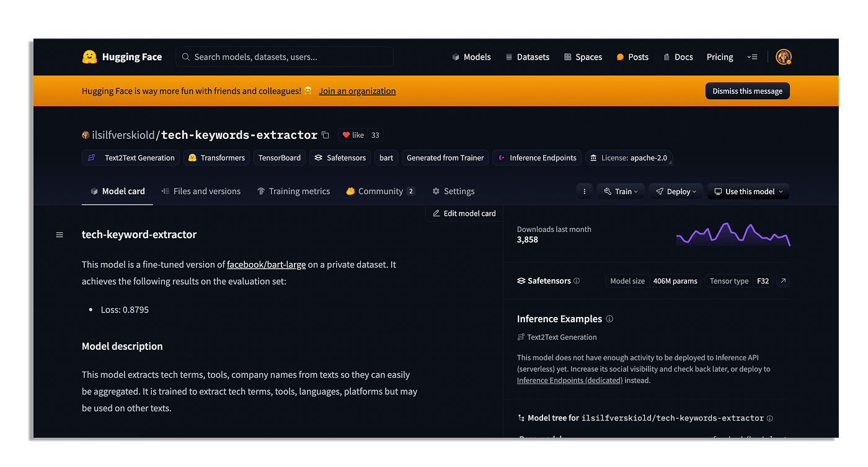The image size is (868, 467).
Task: Follow the Join an organization link
Action: [x=357, y=91]
